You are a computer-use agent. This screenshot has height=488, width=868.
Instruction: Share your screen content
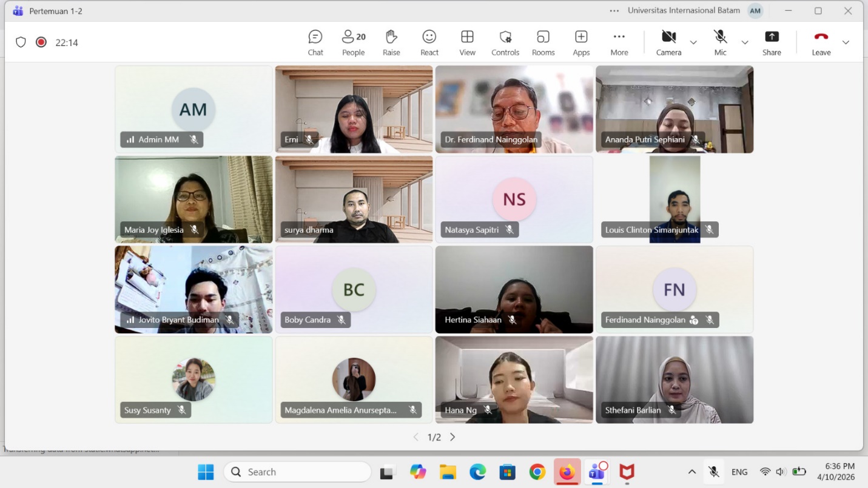[772, 42]
